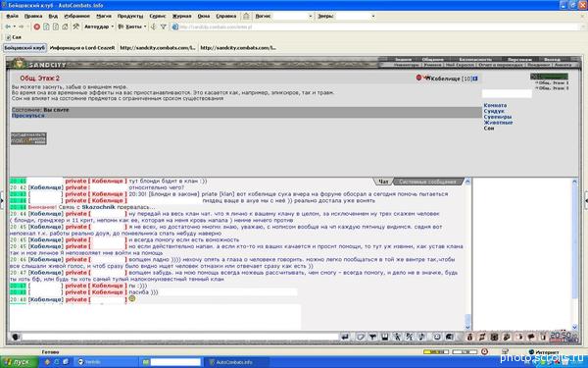Open the Back button history arrow
The width and height of the screenshot is (588, 368).
point(15,26)
